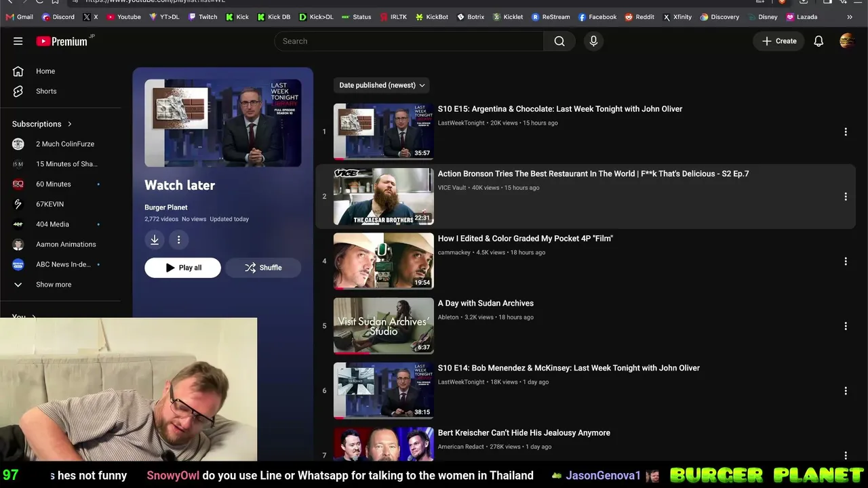Image resolution: width=868 pixels, height=488 pixels.
Task: Focus the YouTube Search field
Action: tap(409, 41)
